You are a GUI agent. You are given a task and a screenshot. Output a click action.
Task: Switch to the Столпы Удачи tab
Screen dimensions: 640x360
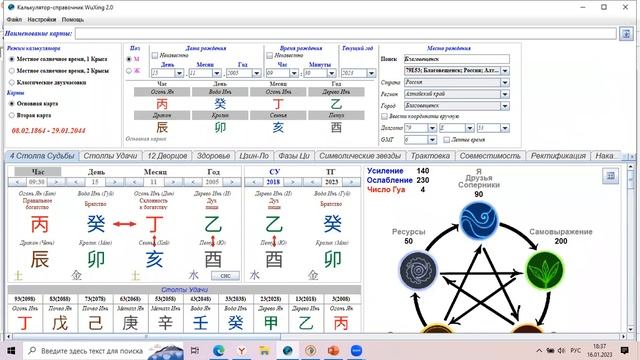(110, 156)
